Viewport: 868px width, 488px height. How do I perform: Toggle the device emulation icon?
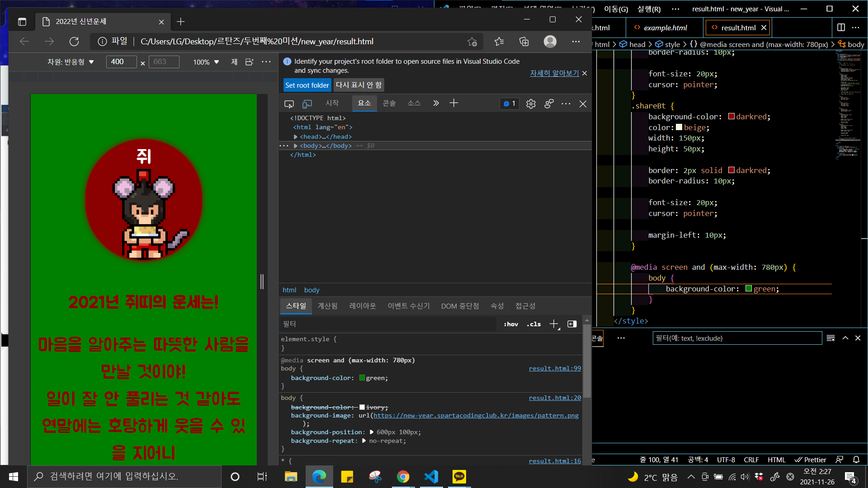pos(307,104)
